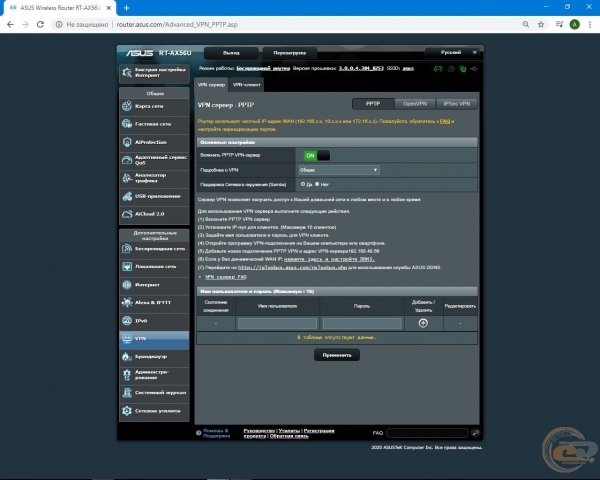Click the browser zoom magnifier icon

(x=526, y=24)
